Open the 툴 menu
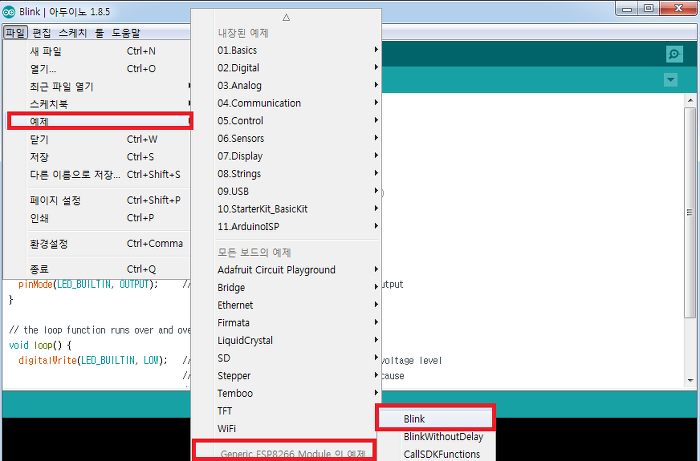Screen dimensions: 700x461 99,33
